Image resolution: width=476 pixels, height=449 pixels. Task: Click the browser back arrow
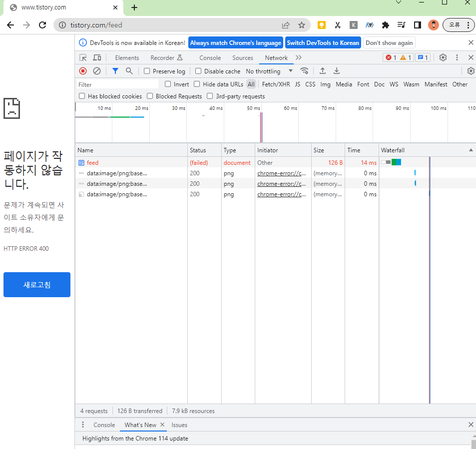(10, 25)
